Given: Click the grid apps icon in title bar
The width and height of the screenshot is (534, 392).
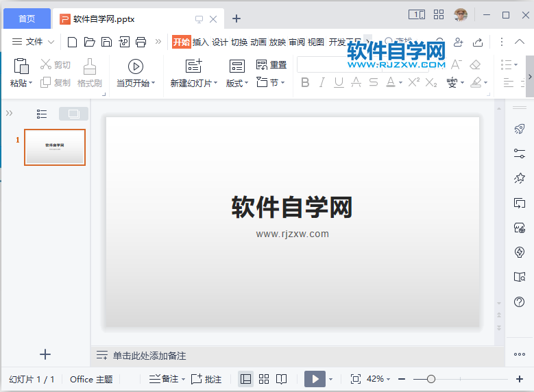Looking at the screenshot, I should click(439, 14).
